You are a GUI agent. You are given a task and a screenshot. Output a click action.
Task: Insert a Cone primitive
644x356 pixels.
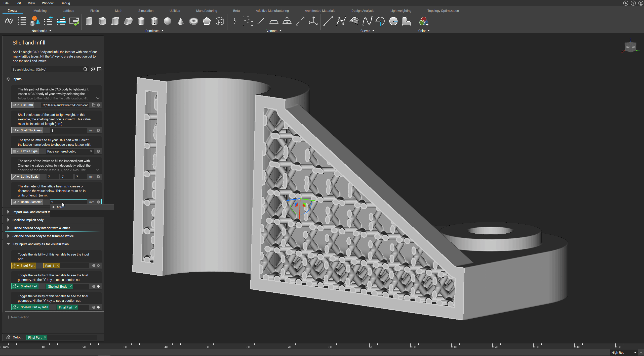point(180,21)
